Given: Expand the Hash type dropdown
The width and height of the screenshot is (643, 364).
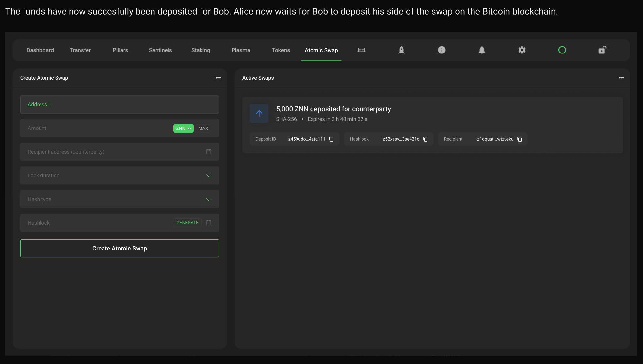Looking at the screenshot, I should [209, 199].
